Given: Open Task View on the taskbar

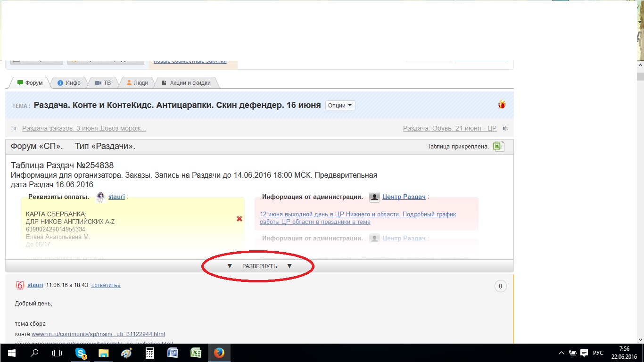Looking at the screenshot, I should pos(57,353).
